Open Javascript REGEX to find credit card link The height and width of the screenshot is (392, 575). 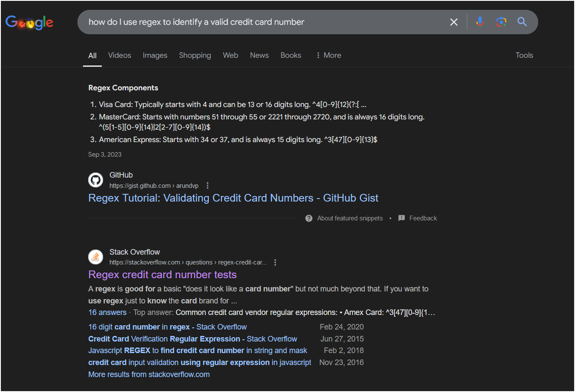tap(198, 350)
